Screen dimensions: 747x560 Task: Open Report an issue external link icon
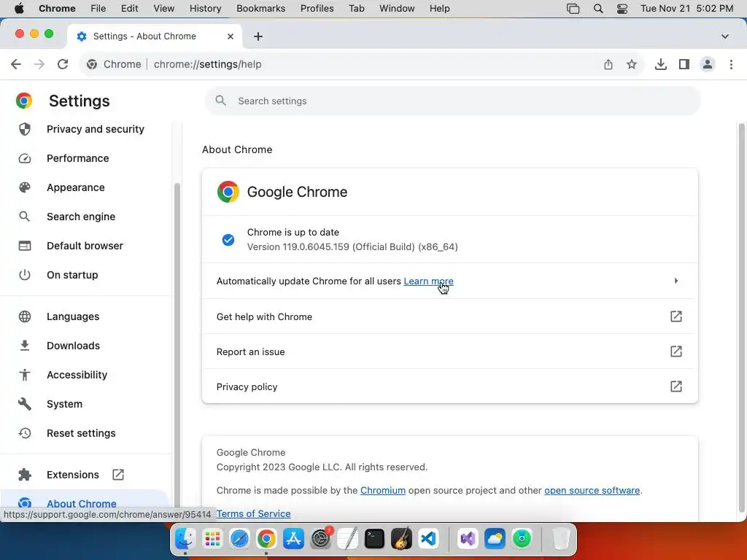coord(676,351)
